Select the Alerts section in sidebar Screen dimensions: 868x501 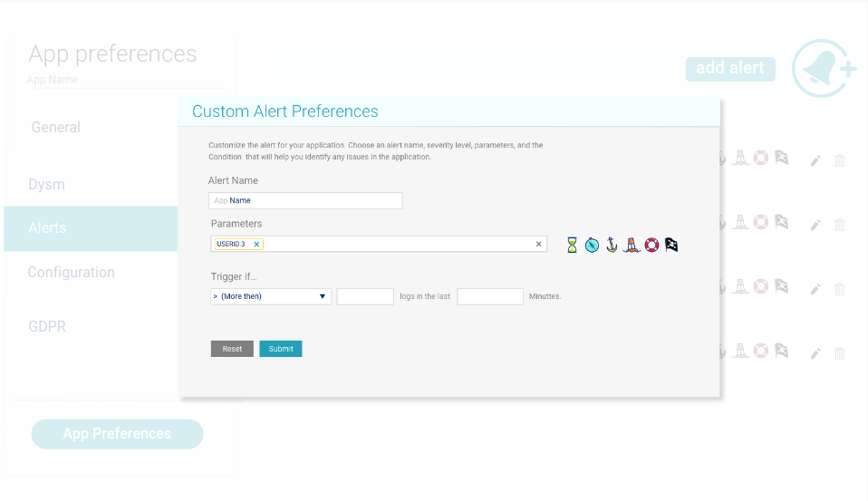(91, 228)
